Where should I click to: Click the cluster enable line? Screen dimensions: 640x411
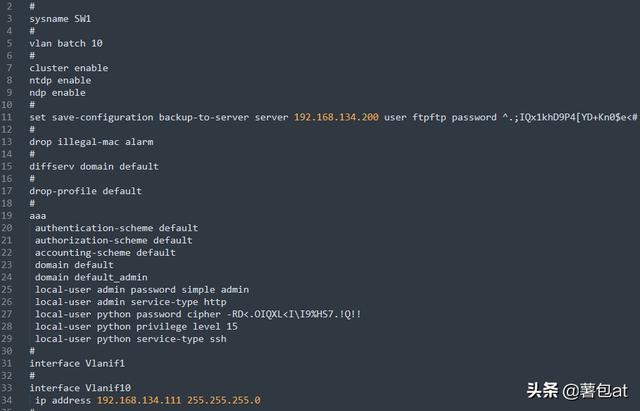[x=69, y=68]
